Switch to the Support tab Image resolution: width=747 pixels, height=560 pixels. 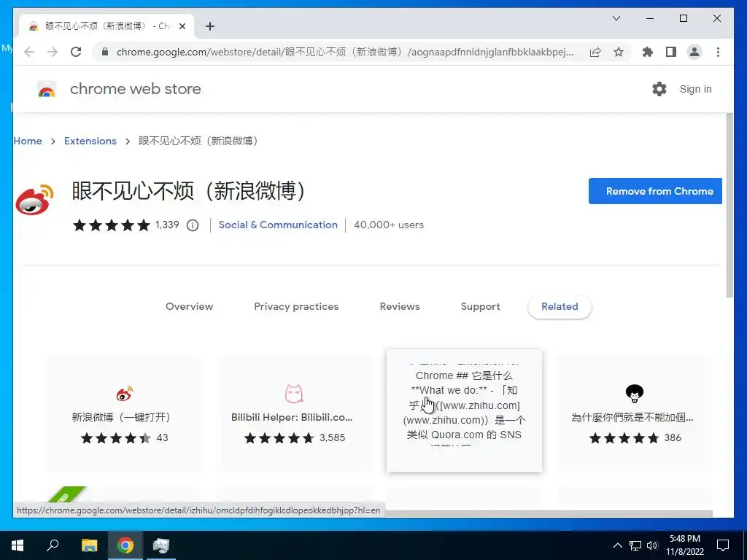(x=480, y=307)
